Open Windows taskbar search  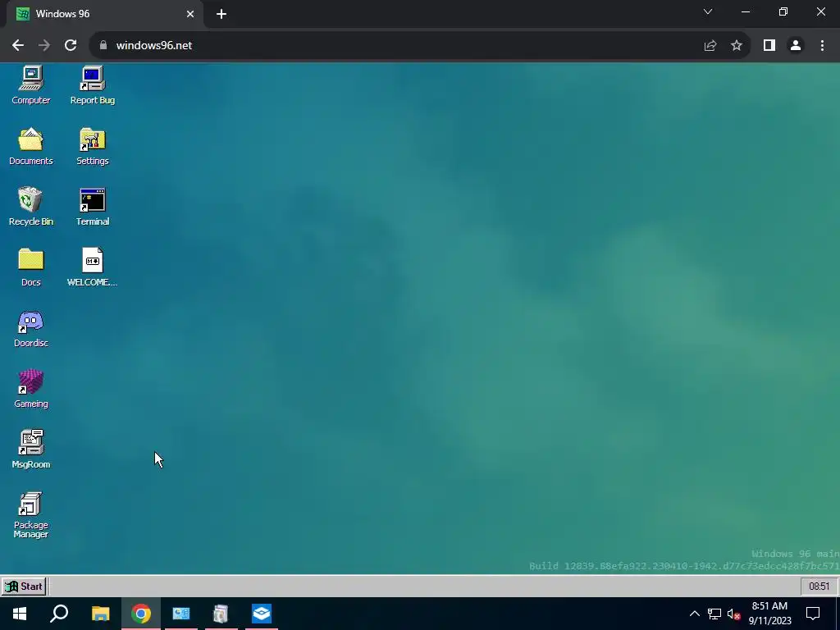[59, 614]
